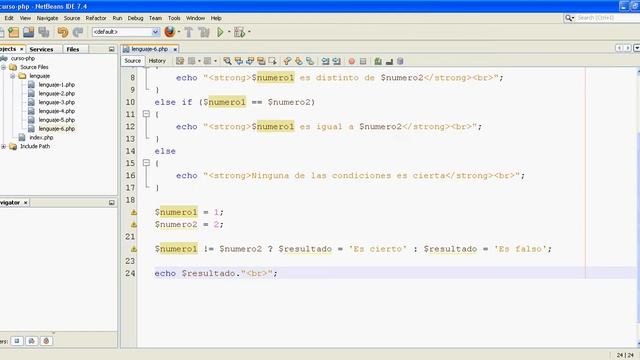
Task: Click Find Previous Occurrence icon
Action: click(x=239, y=61)
